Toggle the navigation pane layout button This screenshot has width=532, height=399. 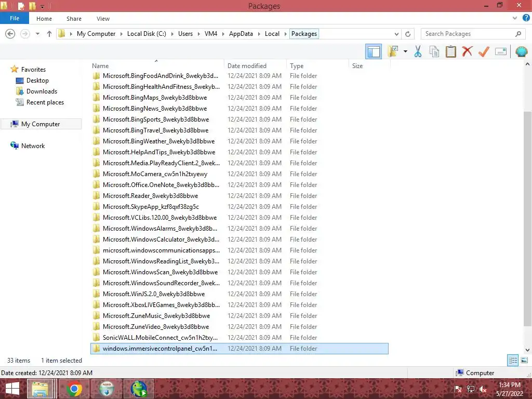(374, 51)
